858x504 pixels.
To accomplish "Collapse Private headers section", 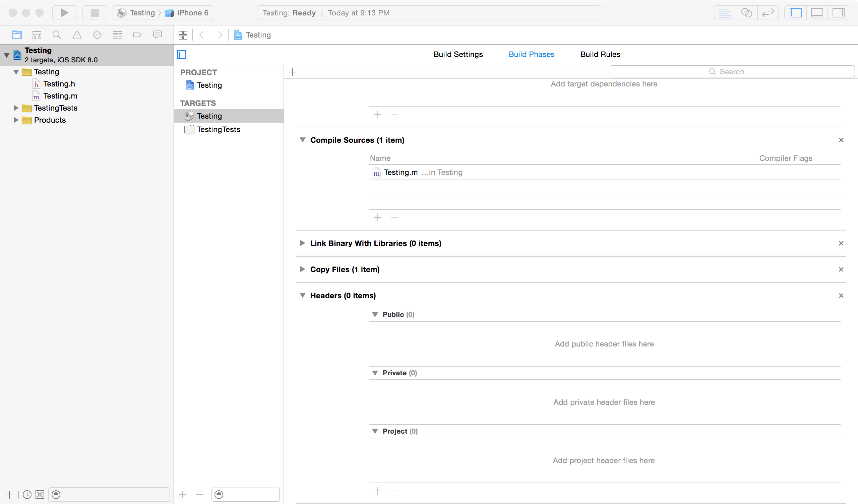I will 375,373.
